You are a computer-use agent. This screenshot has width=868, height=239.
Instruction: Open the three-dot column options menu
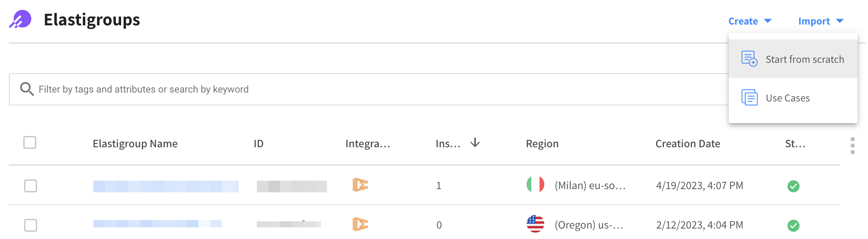tap(852, 145)
